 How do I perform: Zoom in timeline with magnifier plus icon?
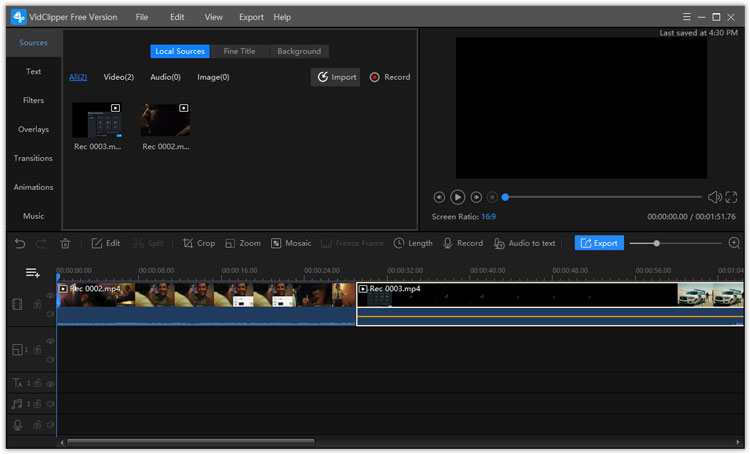(734, 243)
